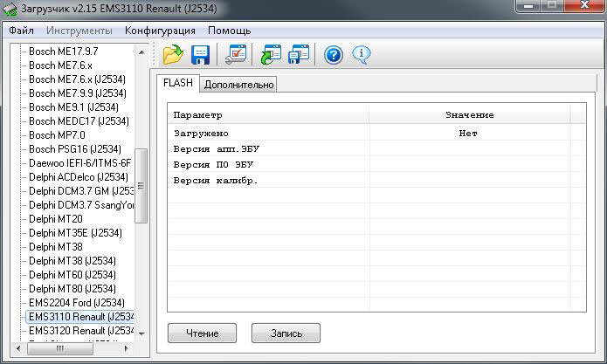Click the open file folder icon
607x364 pixels.
point(173,56)
